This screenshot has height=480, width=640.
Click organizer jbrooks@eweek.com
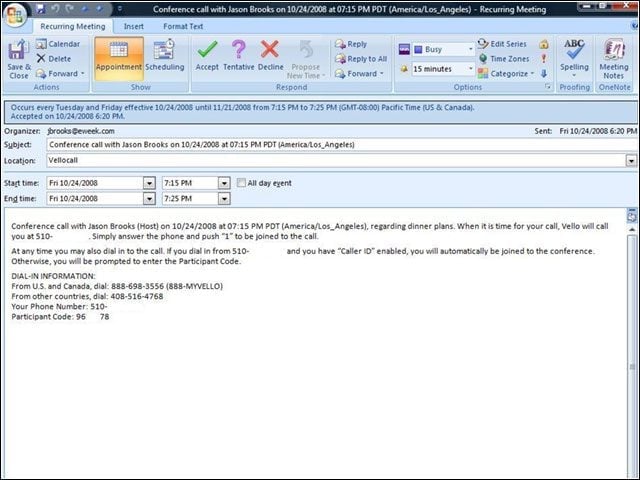click(x=81, y=131)
